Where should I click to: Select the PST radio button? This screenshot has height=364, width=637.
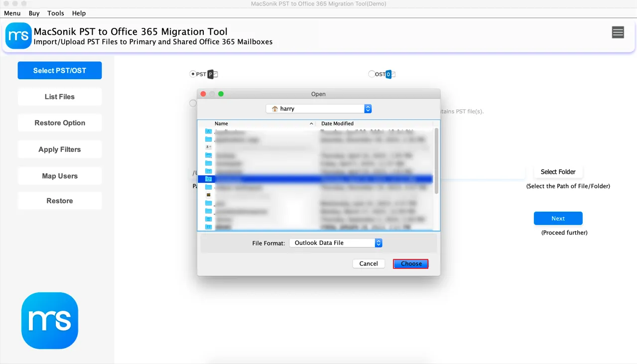(193, 74)
